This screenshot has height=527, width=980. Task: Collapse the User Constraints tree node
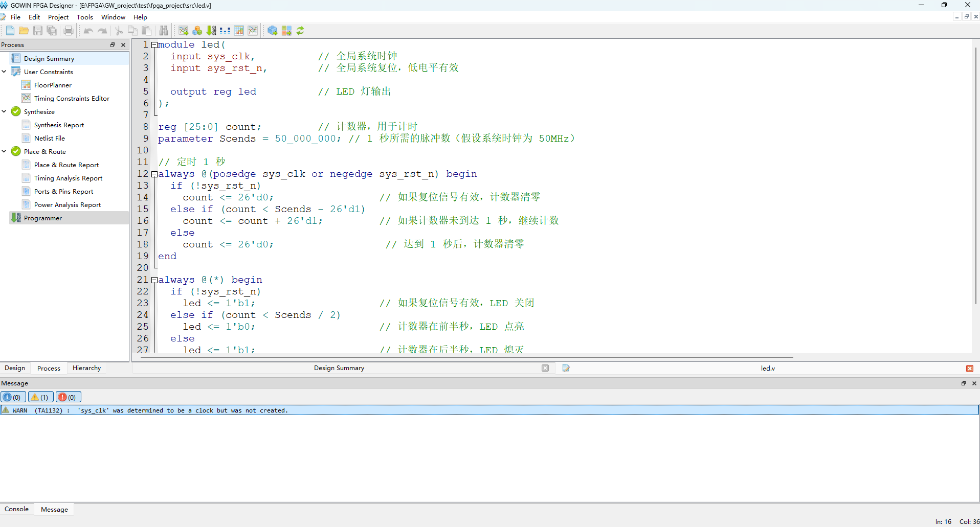4,72
